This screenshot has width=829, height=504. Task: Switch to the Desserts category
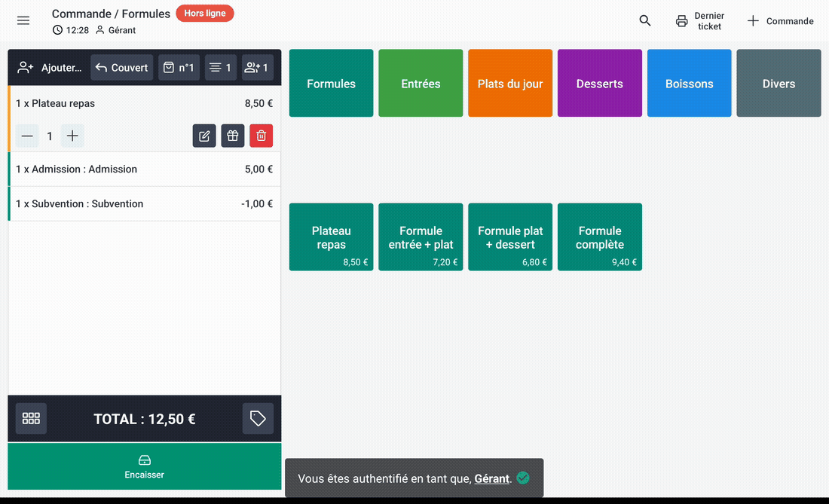[600, 83]
